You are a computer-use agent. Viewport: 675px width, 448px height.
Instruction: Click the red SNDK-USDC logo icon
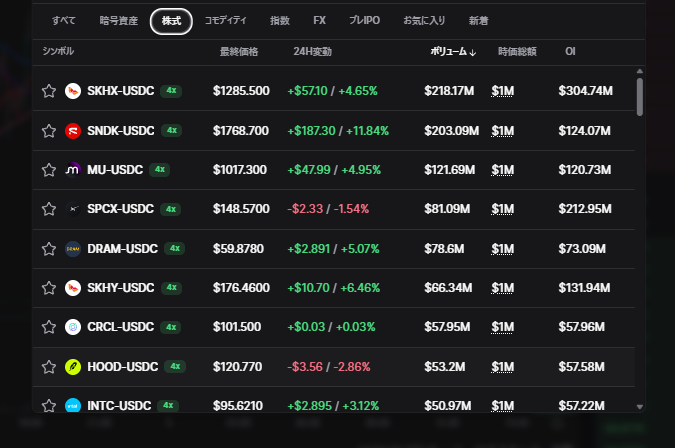(73, 131)
